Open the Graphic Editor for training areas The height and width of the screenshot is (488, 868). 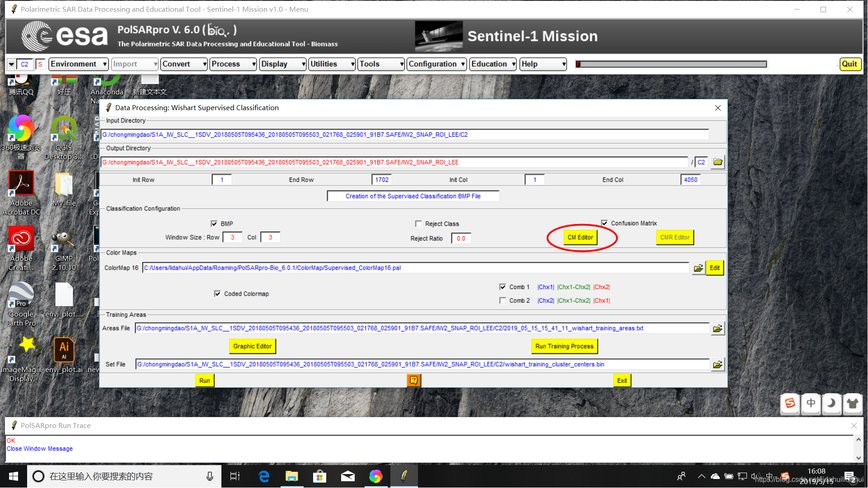pos(252,347)
